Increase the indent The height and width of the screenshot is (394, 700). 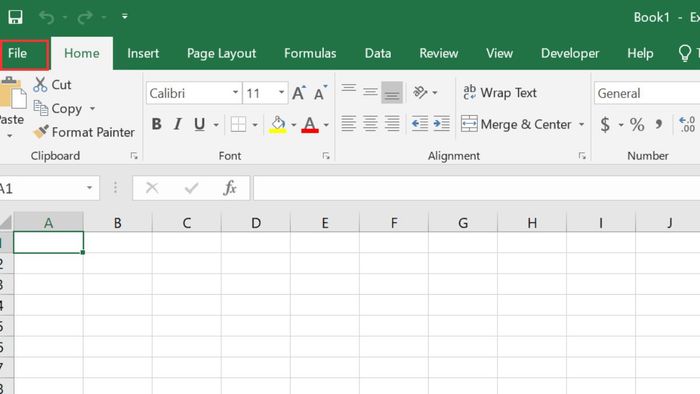click(x=441, y=124)
